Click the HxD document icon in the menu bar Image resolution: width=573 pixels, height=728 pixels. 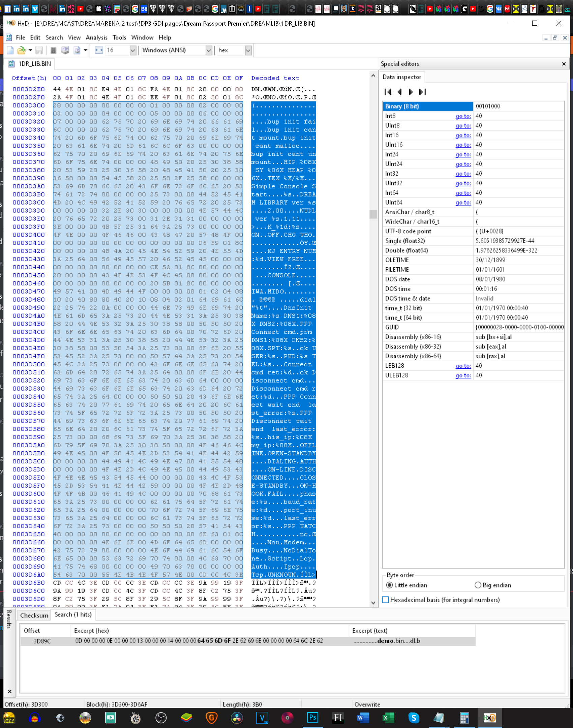pos(9,37)
